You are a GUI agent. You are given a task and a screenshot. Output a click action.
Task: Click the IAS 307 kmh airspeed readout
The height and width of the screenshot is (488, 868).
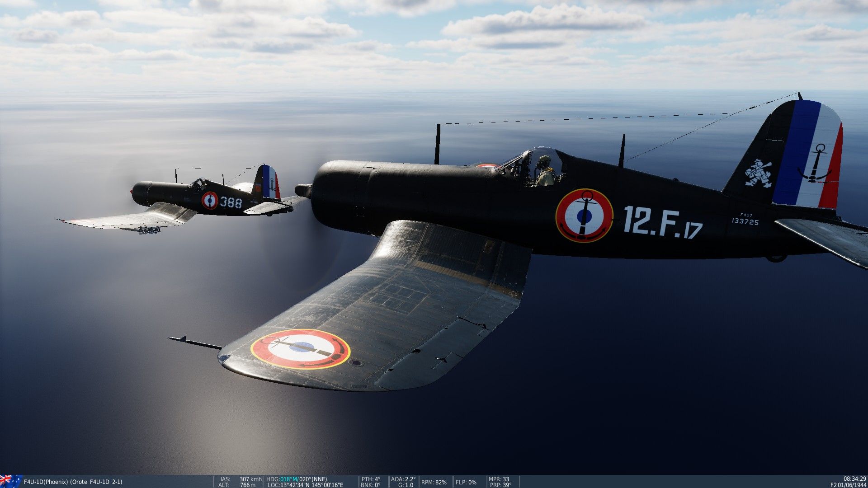click(241, 479)
